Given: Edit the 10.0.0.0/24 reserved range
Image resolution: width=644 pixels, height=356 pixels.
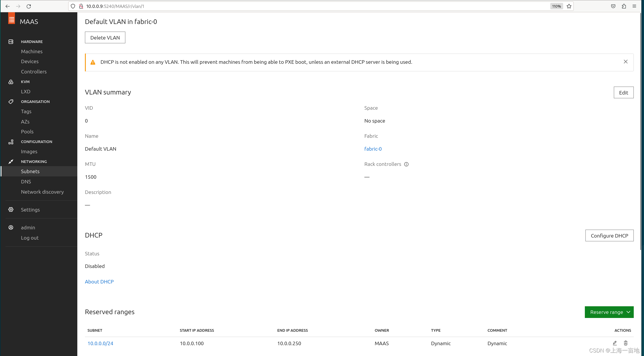Looking at the screenshot, I should pos(615,343).
